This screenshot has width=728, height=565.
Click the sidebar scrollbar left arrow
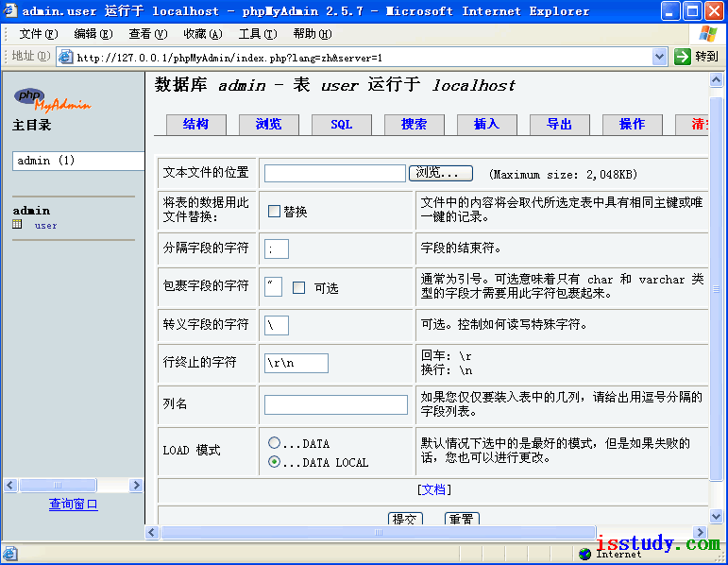coord(10,485)
